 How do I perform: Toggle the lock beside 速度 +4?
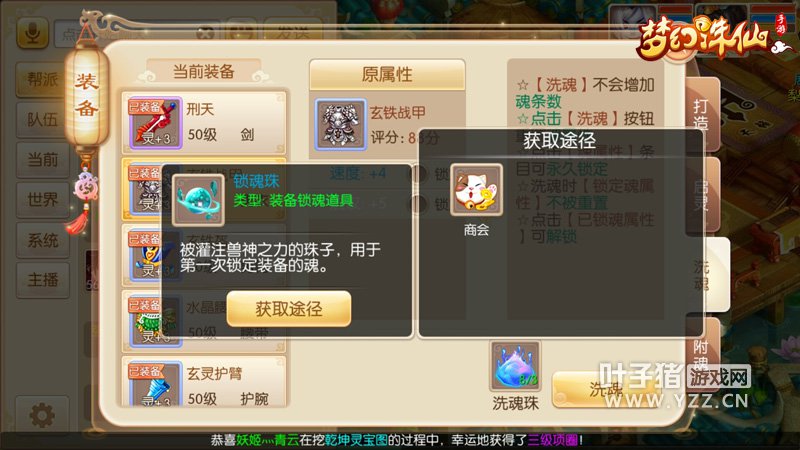point(419,174)
